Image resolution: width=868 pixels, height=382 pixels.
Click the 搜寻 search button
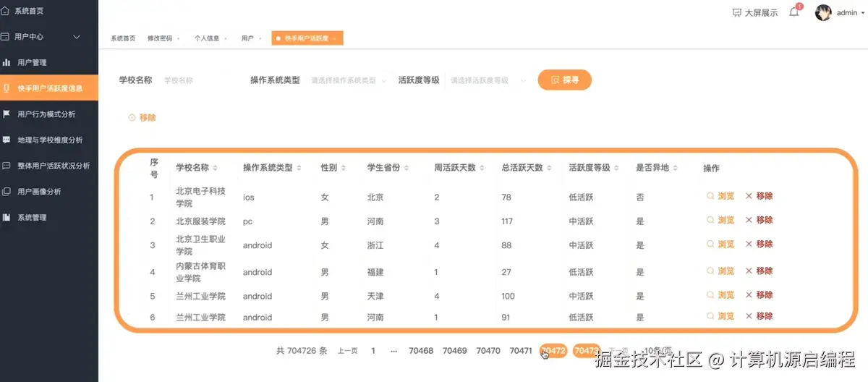coord(564,80)
